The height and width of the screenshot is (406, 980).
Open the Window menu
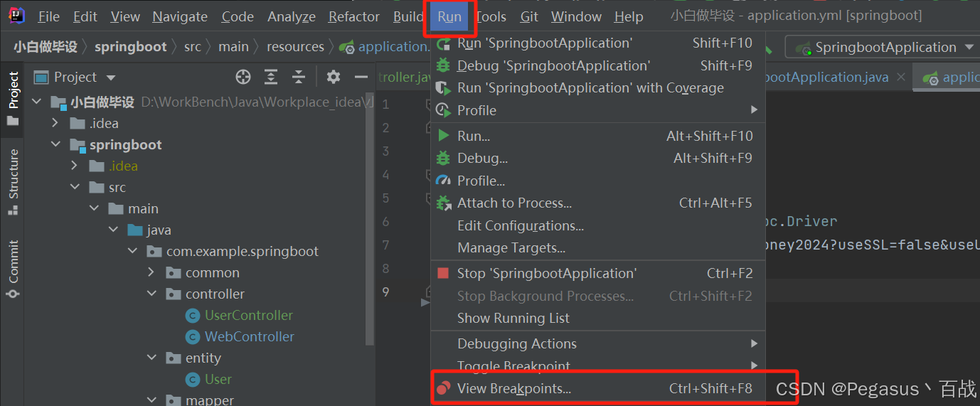click(576, 17)
